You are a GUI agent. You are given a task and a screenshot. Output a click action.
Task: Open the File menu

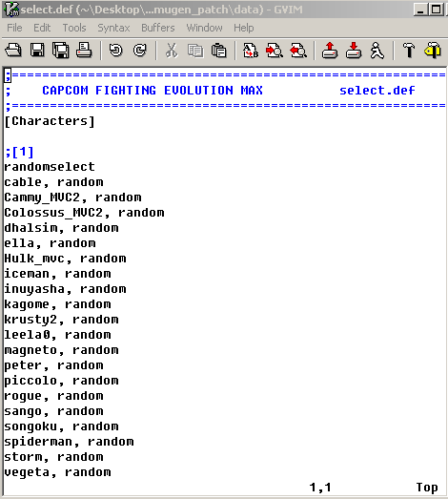pyautogui.click(x=14, y=28)
